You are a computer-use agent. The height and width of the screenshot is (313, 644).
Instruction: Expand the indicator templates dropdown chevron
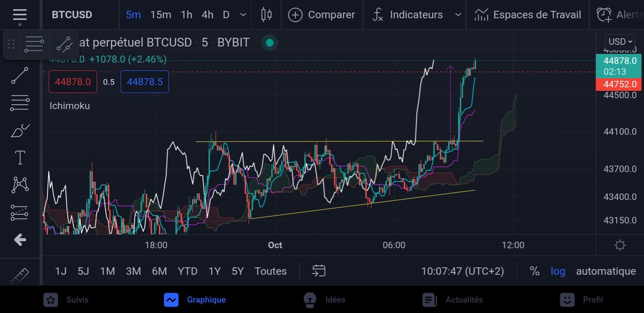[x=458, y=15]
